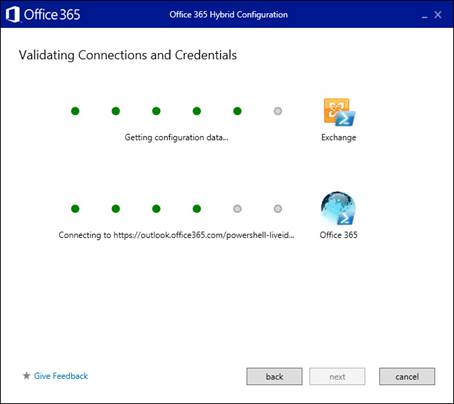
Task: Click the last grey dot in the Office 365 row
Action: click(278, 209)
